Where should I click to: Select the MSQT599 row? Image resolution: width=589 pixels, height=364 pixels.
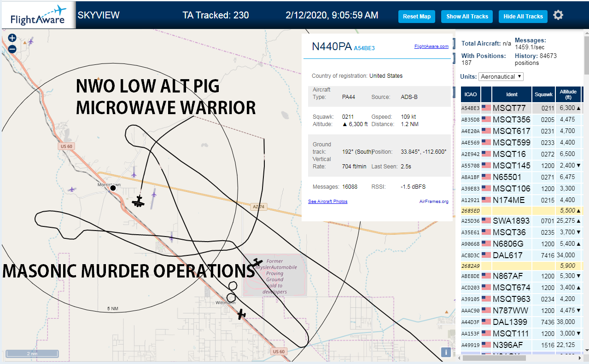tap(523, 143)
